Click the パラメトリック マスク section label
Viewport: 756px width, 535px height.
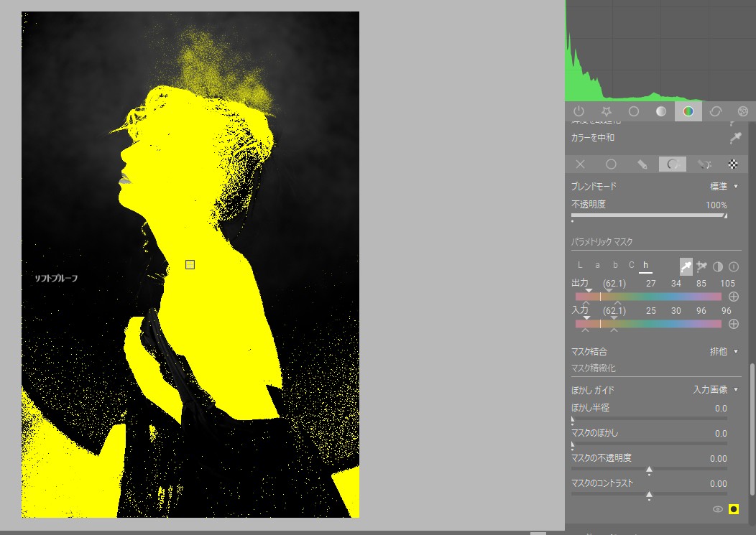(601, 242)
